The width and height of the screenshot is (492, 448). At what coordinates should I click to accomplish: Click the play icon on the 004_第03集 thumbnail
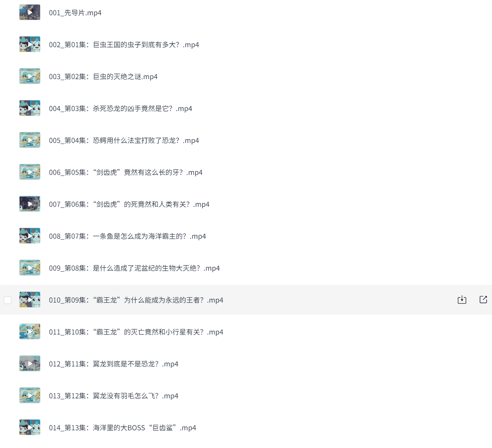[30, 108]
